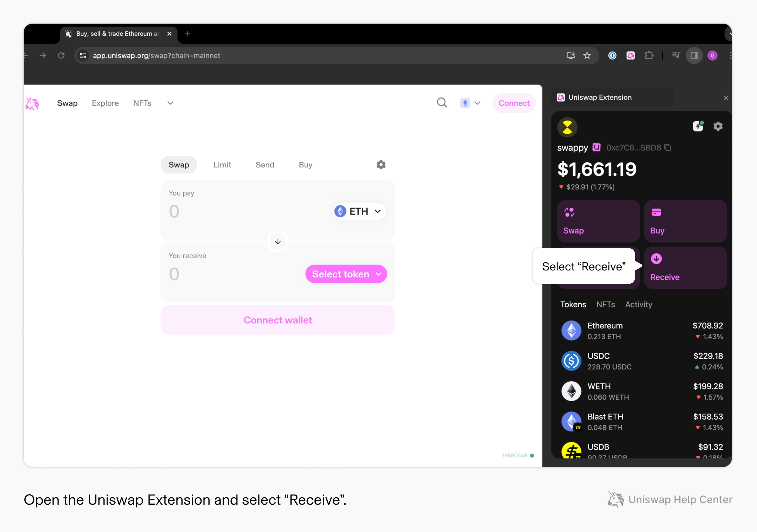Toggle the browser side panel icon
Screen dimensions: 757x532
pyautogui.click(x=694, y=55)
